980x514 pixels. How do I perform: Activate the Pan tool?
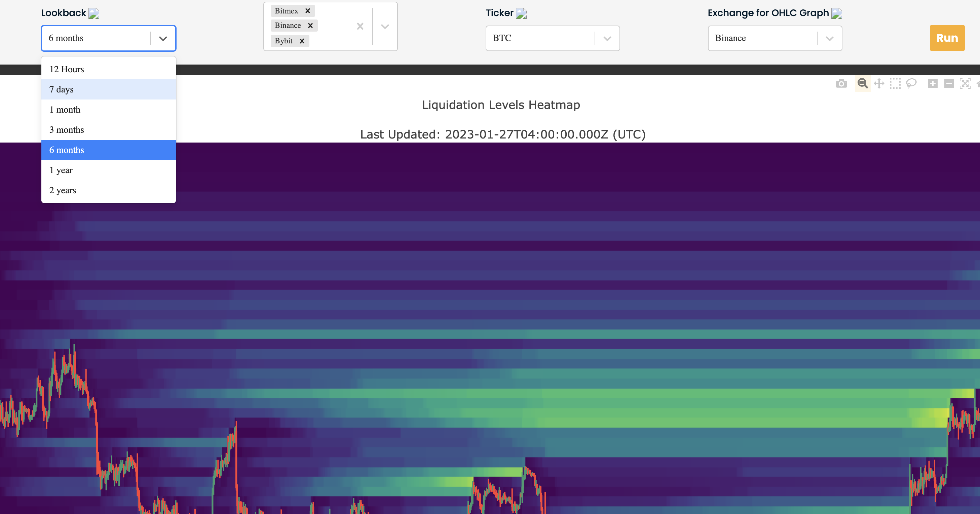pos(879,84)
